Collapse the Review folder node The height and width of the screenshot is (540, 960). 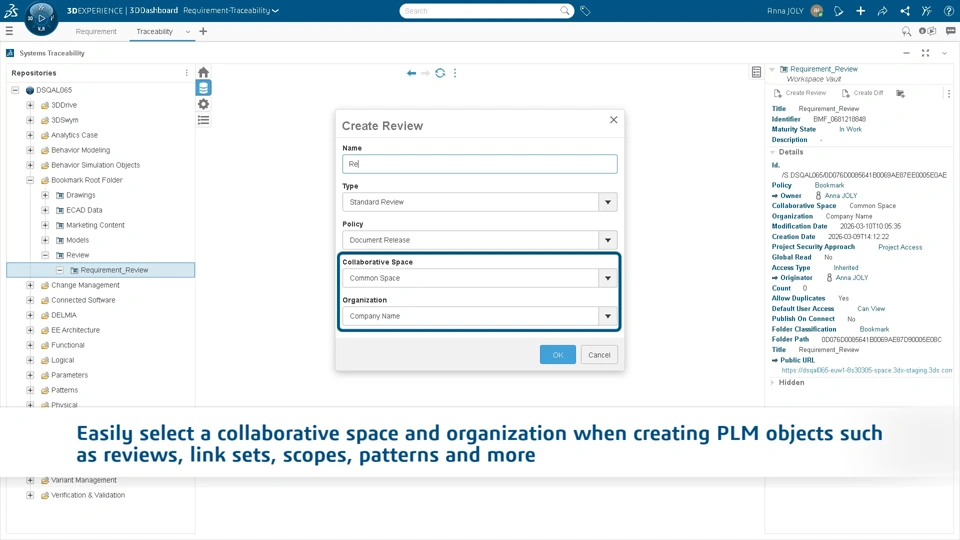point(45,255)
